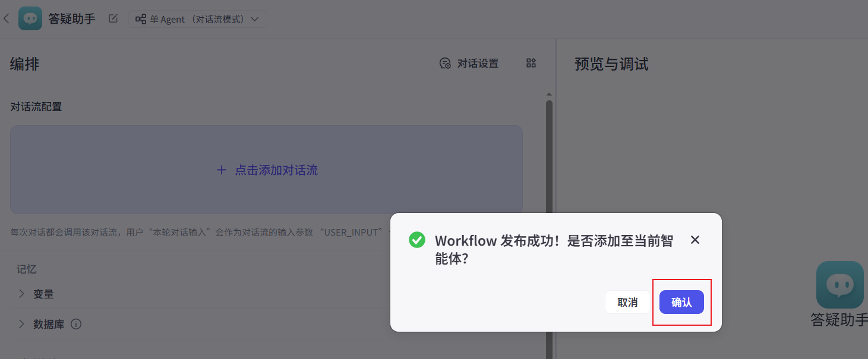Click the robot avatar in the preview panel

[x=839, y=285]
